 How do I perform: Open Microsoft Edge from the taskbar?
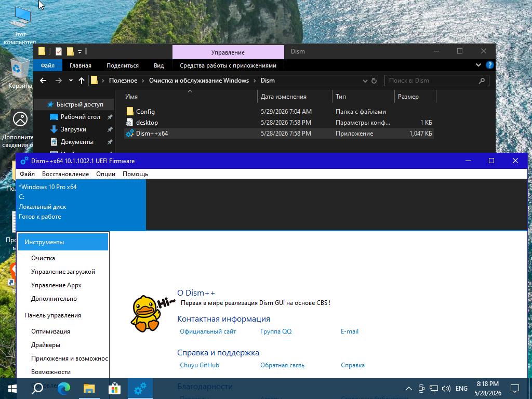(64, 389)
